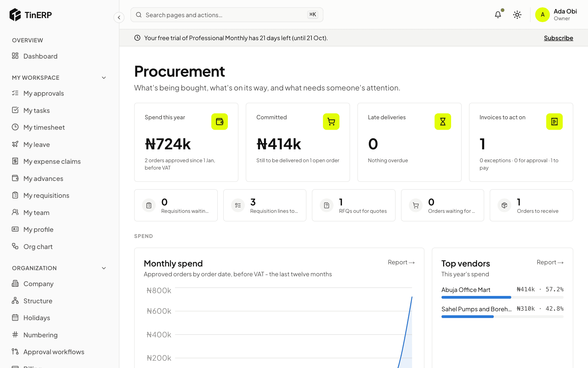The height and width of the screenshot is (368, 588).
Task: Click the cart icon on Committed card
Action: (331, 122)
